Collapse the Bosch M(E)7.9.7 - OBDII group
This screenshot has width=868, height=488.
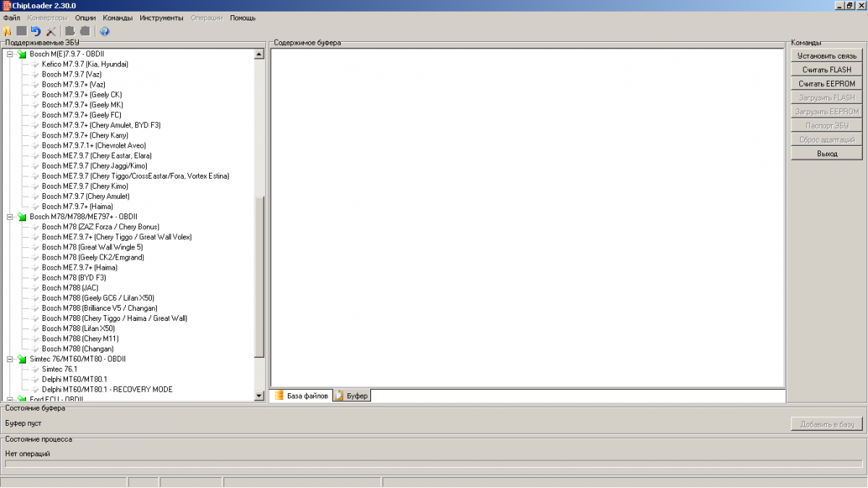click(x=10, y=54)
